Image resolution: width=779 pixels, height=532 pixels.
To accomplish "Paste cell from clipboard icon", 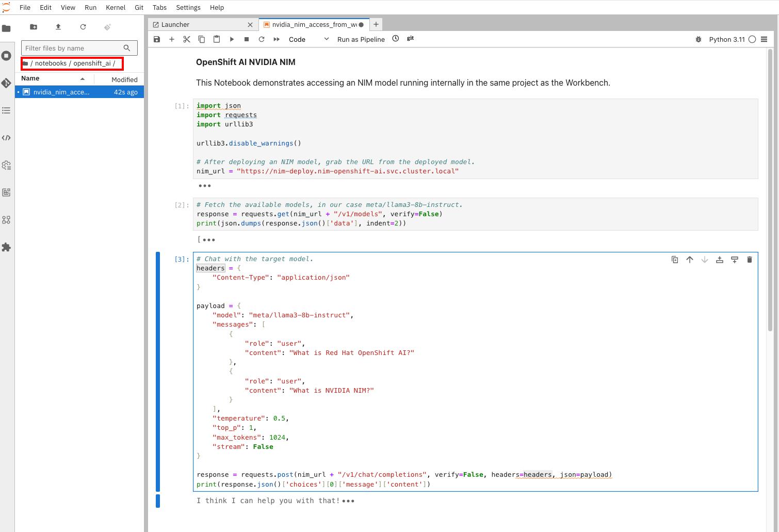I will [217, 39].
